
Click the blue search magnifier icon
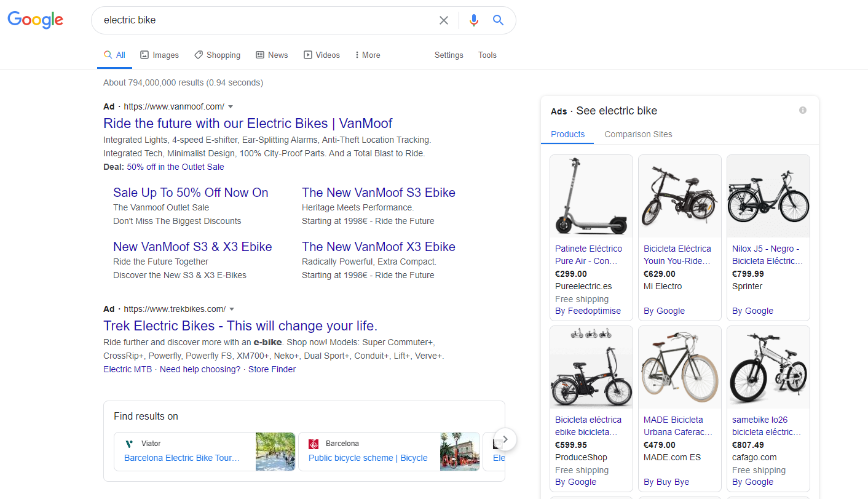coord(498,20)
